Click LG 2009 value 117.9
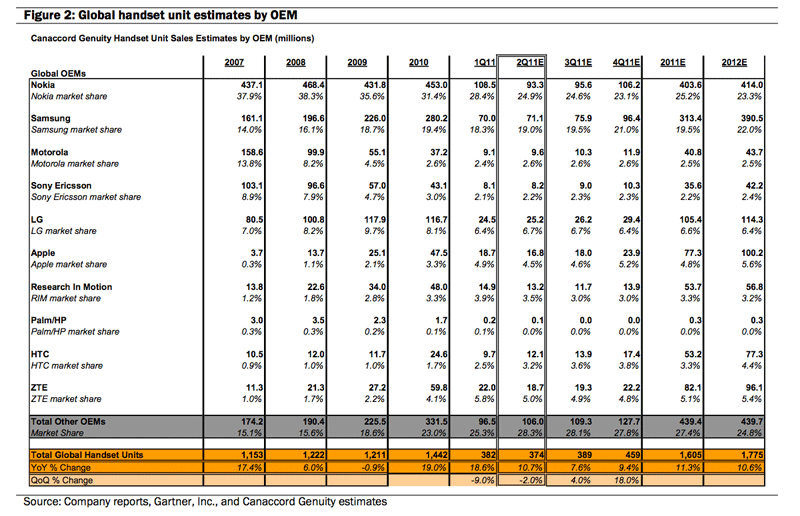The image size is (800, 516). [x=374, y=220]
